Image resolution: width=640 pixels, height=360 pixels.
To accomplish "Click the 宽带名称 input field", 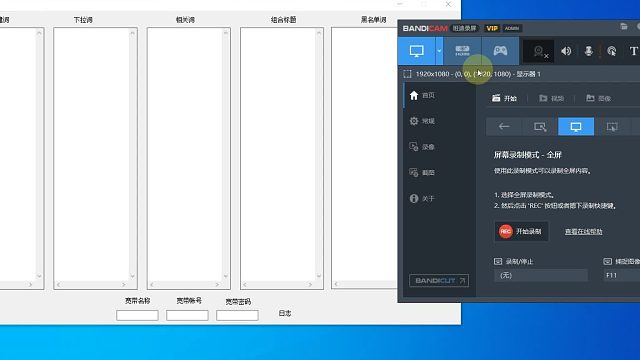I will [137, 315].
